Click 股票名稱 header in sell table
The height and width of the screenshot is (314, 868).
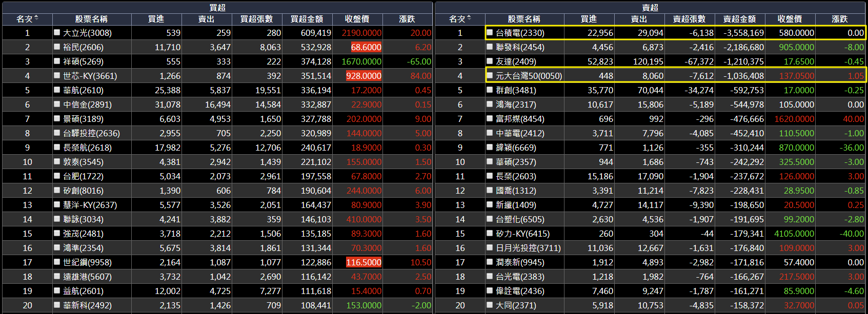click(524, 19)
